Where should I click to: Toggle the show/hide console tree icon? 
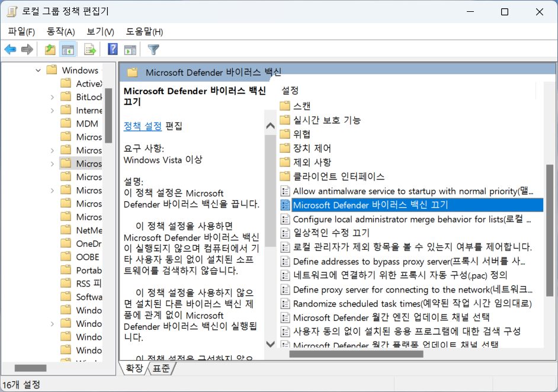click(x=68, y=50)
